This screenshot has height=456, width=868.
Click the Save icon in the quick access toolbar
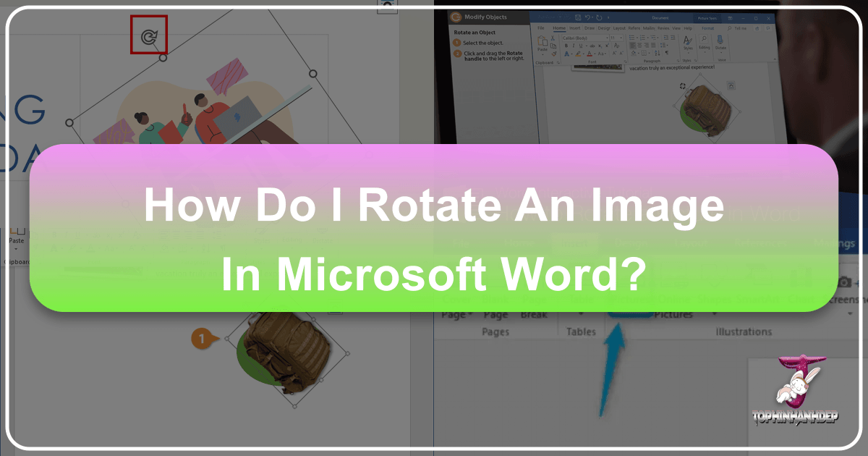[578, 17]
